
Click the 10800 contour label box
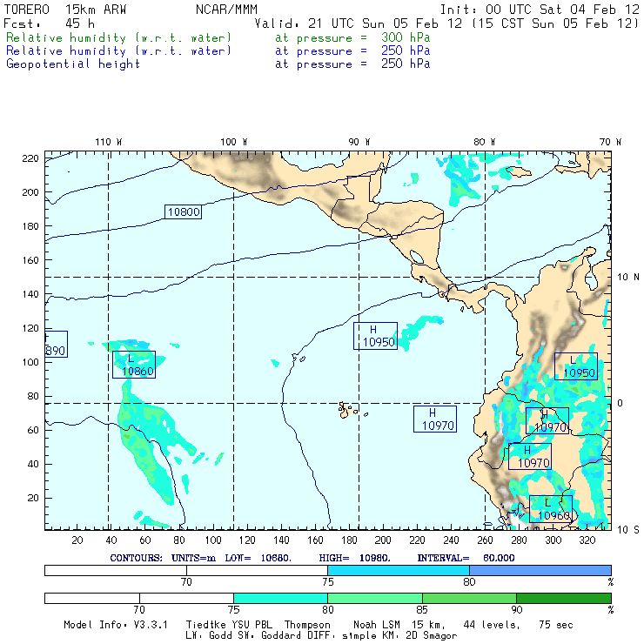tap(183, 211)
